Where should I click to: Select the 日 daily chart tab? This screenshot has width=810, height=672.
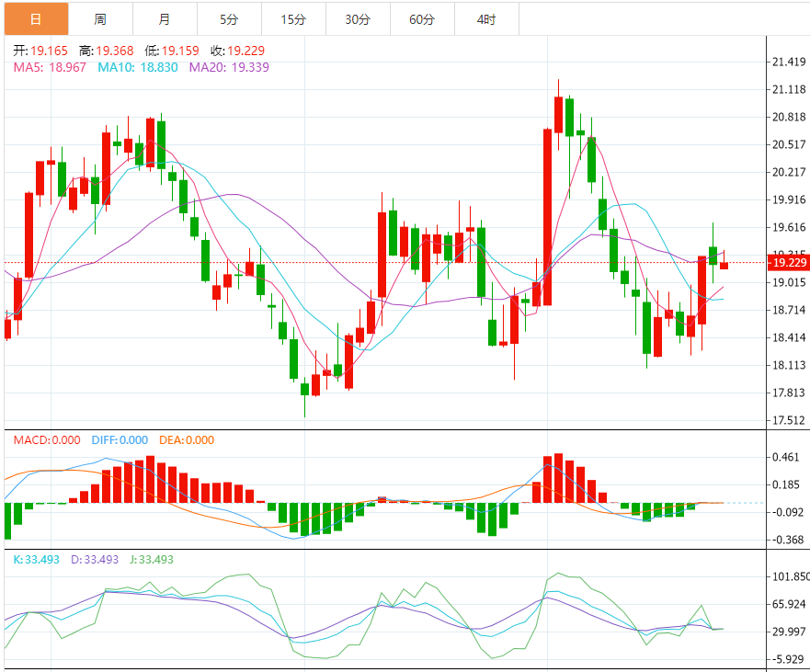[x=35, y=18]
